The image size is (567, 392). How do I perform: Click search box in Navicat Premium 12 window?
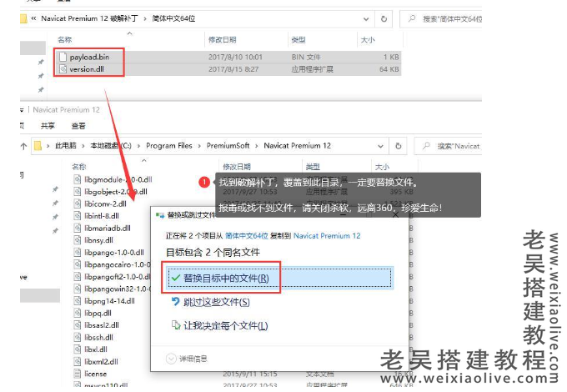[x=448, y=146]
